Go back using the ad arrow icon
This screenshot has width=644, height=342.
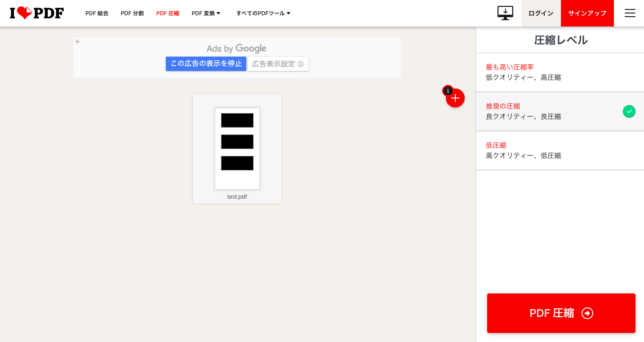78,42
